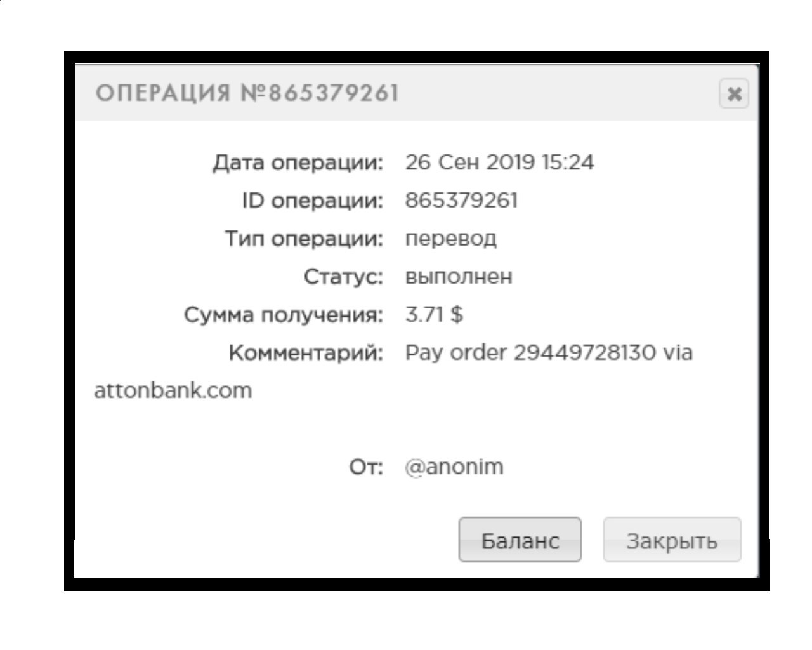The height and width of the screenshot is (650, 812).
Task: Click the sender name @anonim
Action: click(454, 467)
